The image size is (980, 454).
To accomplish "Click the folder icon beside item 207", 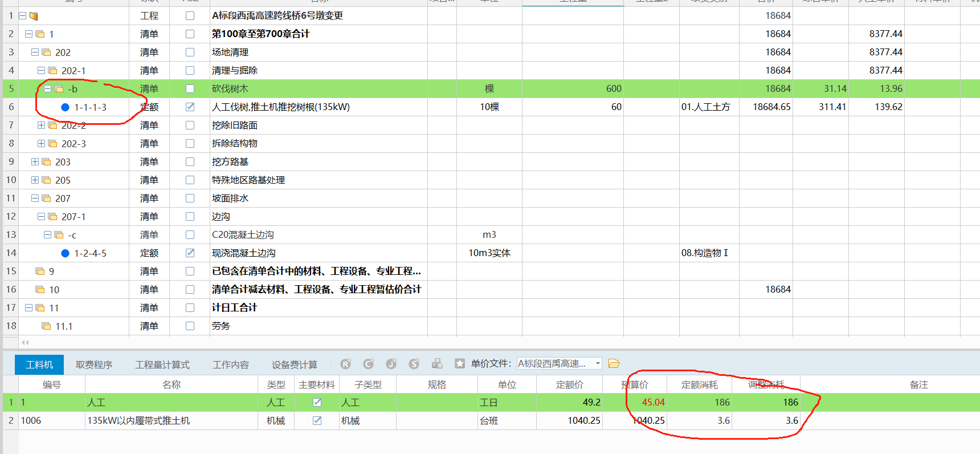I will click(x=46, y=198).
